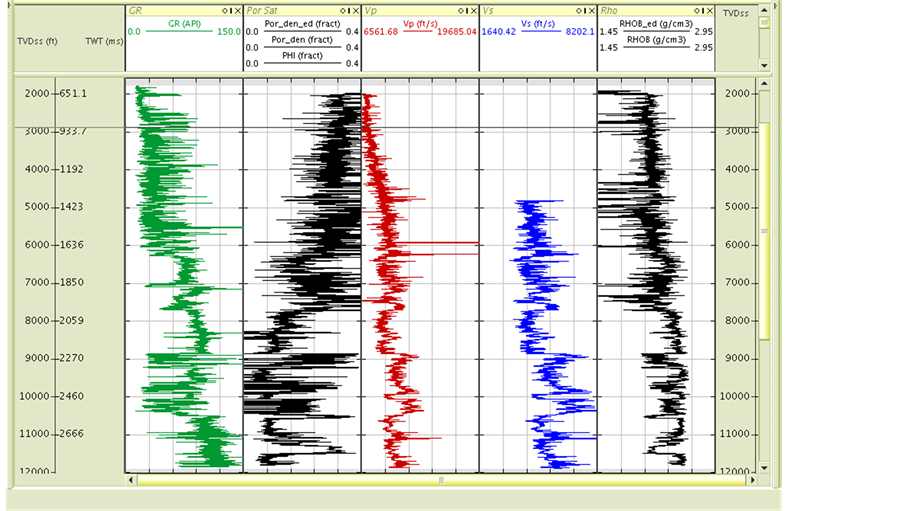The image size is (903, 511).
Task: Close the Rho track with its X icon
Action: point(709,10)
